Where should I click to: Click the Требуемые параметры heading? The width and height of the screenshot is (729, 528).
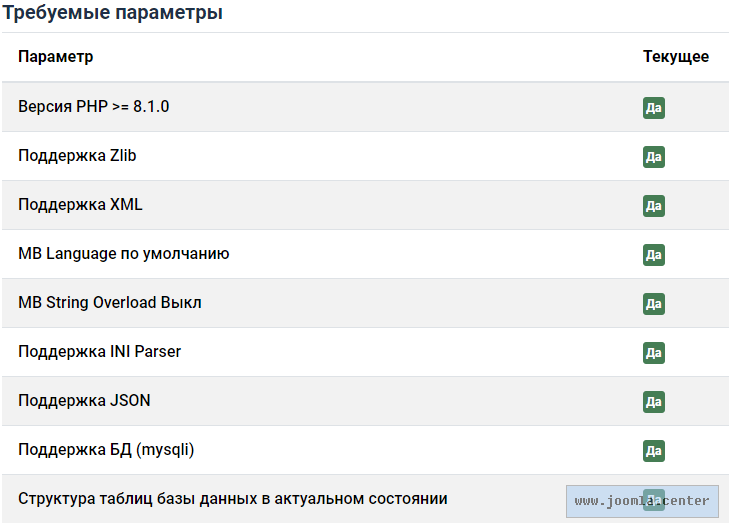click(x=112, y=13)
